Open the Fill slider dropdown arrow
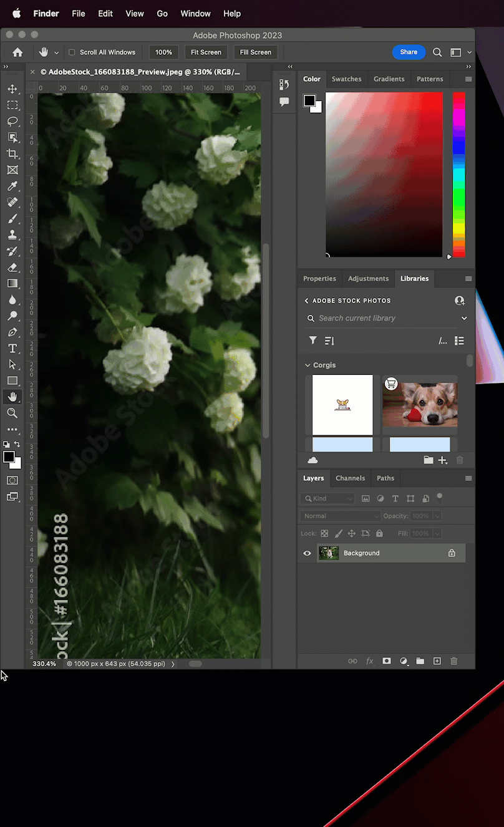 point(437,534)
